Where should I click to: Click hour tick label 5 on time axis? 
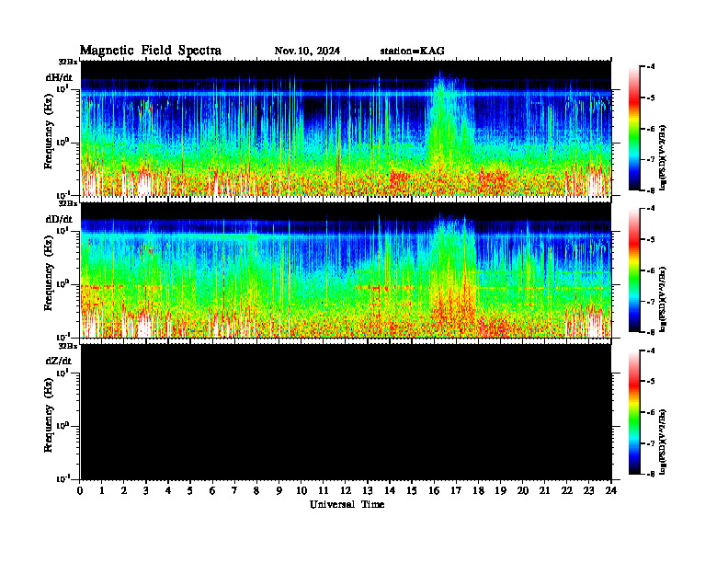(190, 490)
